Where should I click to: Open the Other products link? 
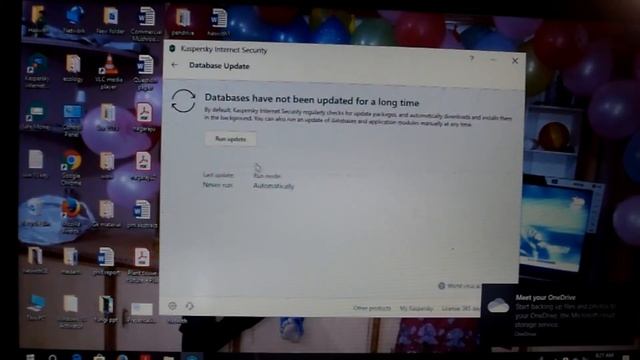(x=372, y=308)
